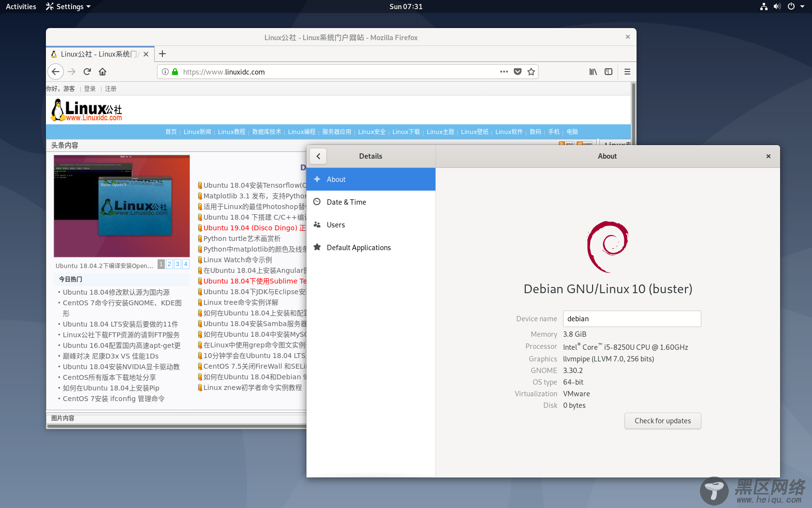
Task: Open page actions three-dot menu
Action: pos(504,72)
